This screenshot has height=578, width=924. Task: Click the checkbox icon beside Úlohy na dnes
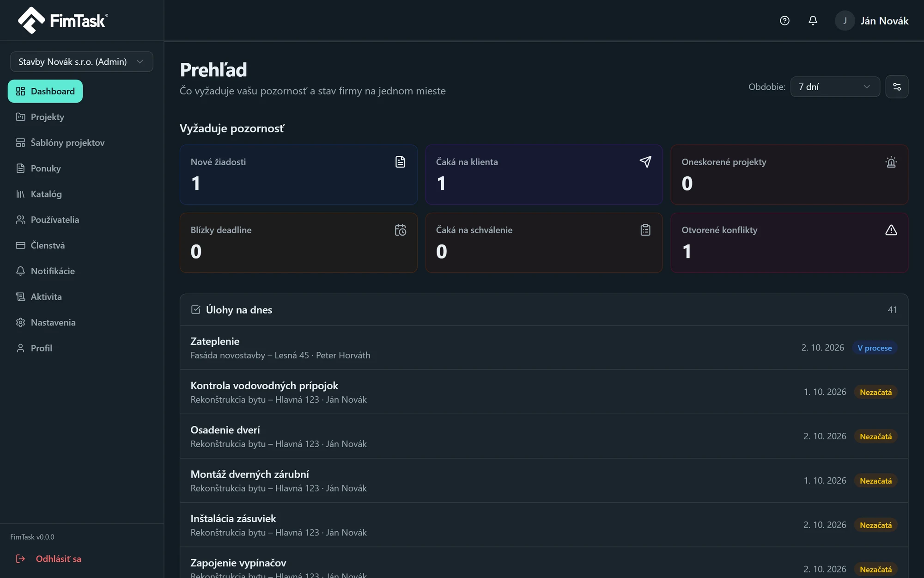(196, 310)
